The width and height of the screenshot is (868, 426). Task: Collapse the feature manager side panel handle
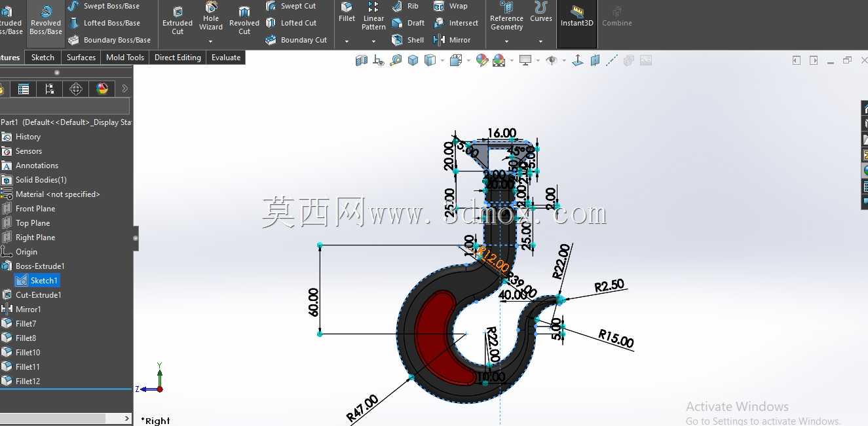point(136,238)
